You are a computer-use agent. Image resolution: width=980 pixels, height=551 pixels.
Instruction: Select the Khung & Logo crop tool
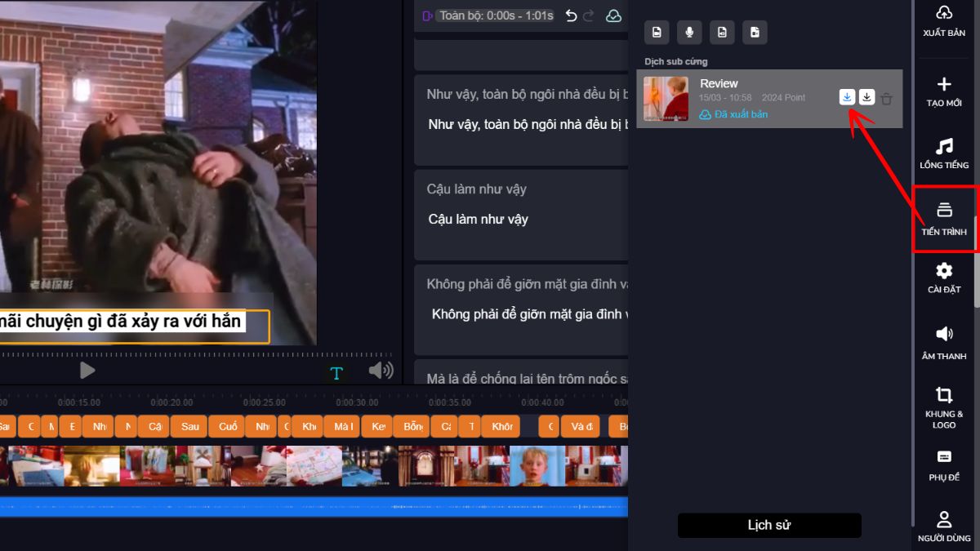coord(944,407)
